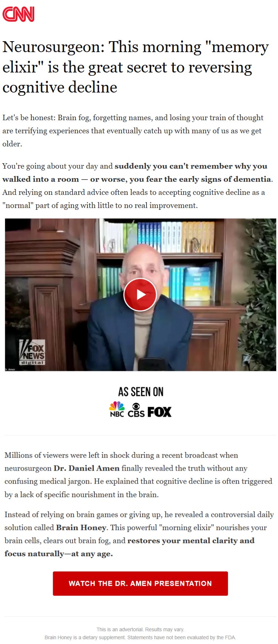Click the bold Brain Honey text
The image size is (278, 644).
point(81,527)
